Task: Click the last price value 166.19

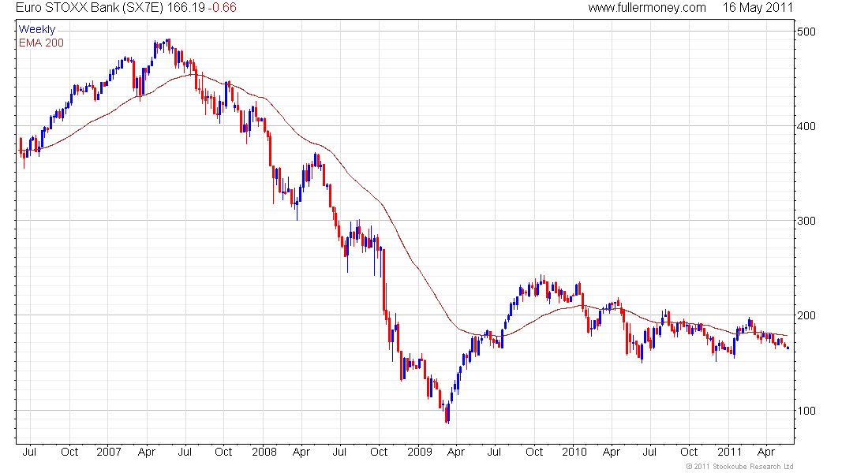Action: (x=186, y=8)
